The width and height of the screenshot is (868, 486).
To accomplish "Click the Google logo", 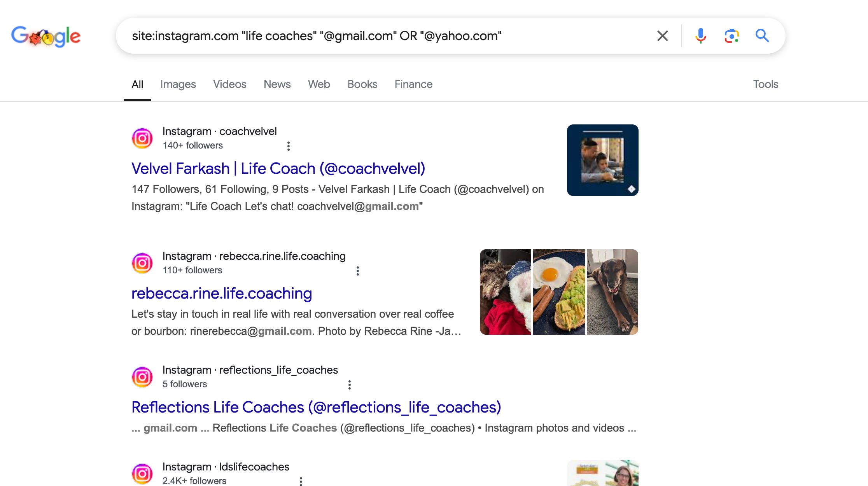I will (x=46, y=36).
